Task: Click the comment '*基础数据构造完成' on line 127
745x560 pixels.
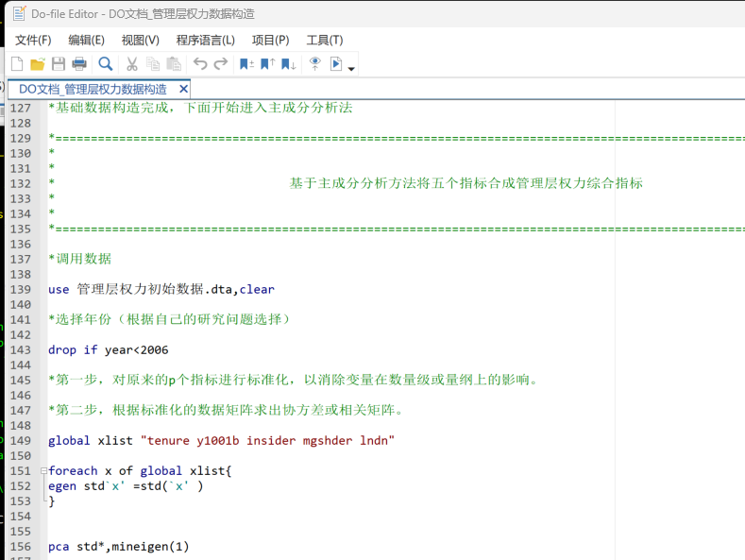Action: 200,108
